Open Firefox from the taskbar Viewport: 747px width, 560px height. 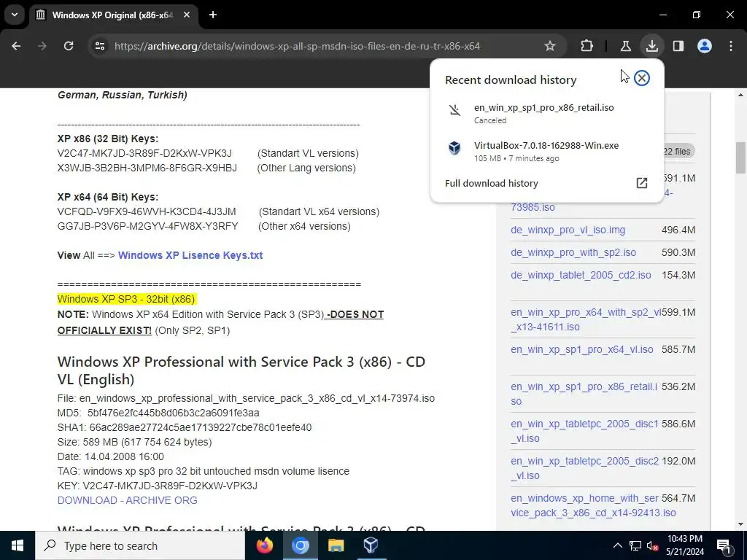[x=264, y=545]
